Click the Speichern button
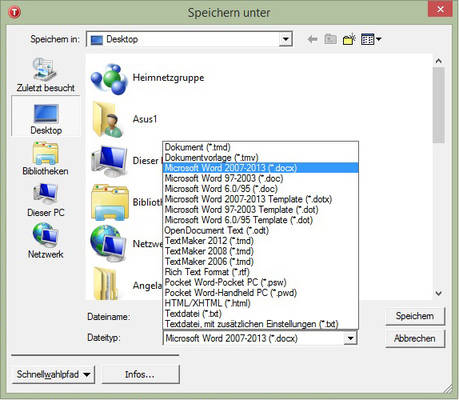This screenshot has height=400, width=459. pyautogui.click(x=415, y=316)
